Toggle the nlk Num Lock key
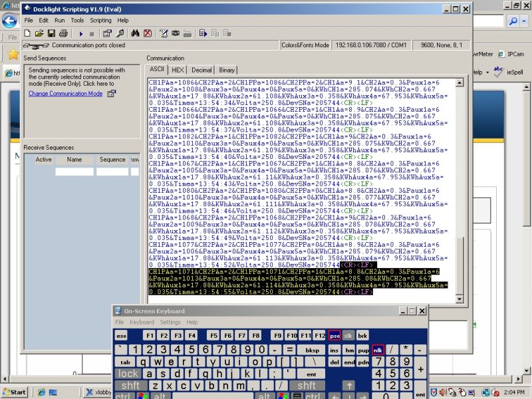Screen dimensions: 532x399 coord(378,350)
